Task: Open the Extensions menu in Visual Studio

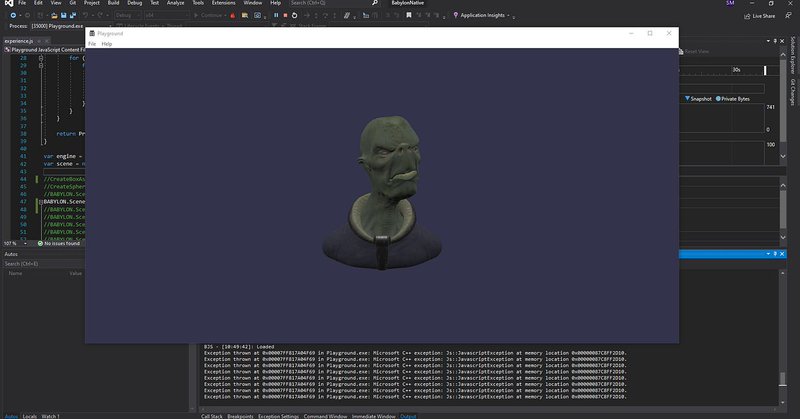Action: [x=223, y=3]
